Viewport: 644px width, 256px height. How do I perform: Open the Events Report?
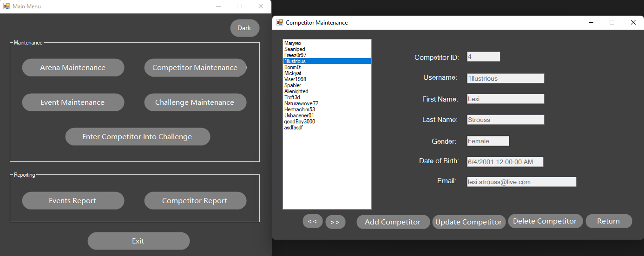click(73, 200)
